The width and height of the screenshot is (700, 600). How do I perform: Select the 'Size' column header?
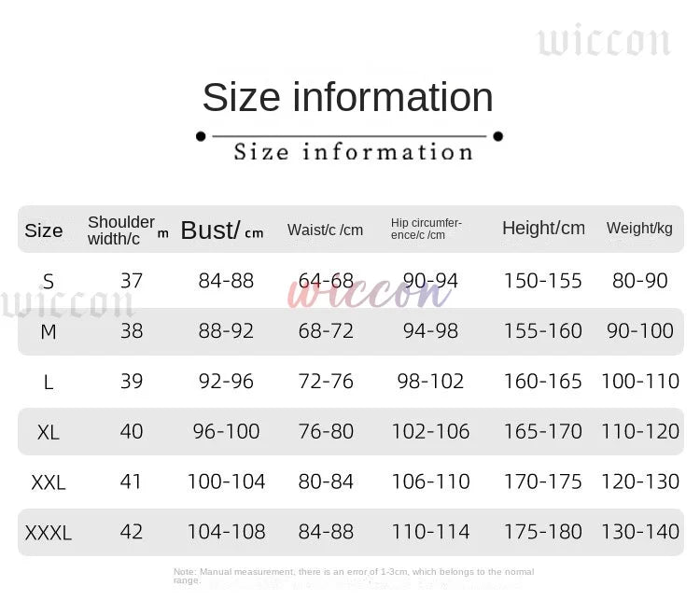44,230
